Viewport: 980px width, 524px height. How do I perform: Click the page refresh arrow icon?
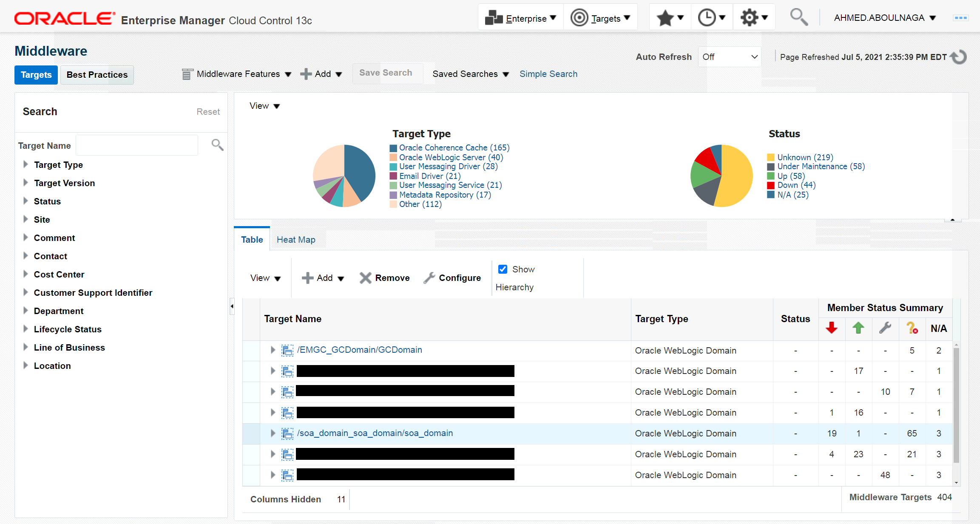tap(959, 57)
